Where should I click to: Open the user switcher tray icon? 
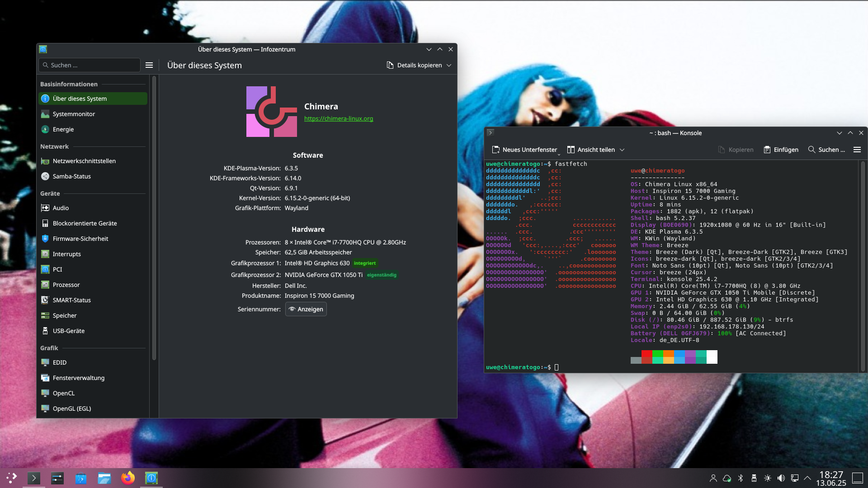pos(713,478)
